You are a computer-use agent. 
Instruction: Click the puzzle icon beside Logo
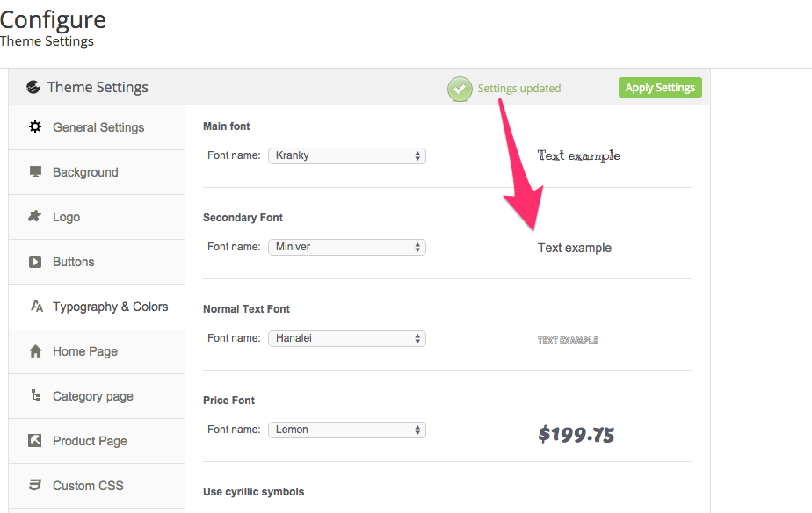pyautogui.click(x=34, y=216)
